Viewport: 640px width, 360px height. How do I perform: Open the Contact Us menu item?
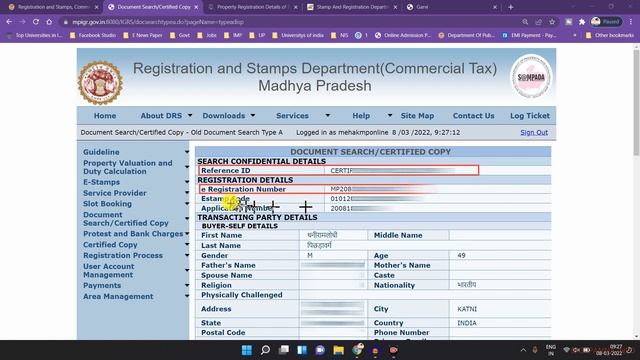pos(473,116)
